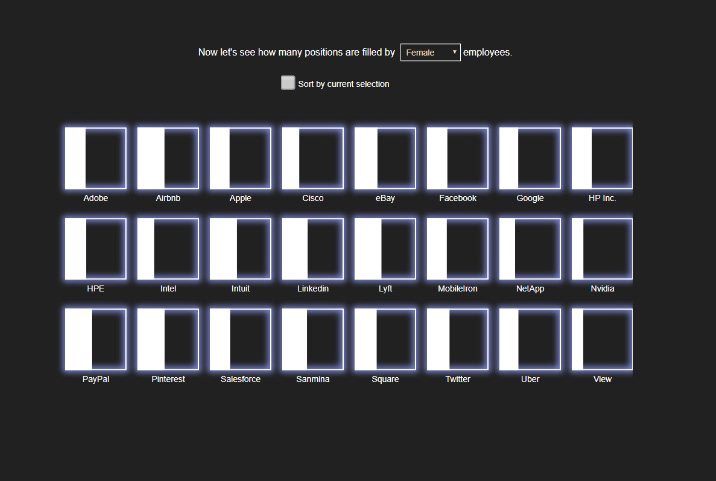The width and height of the screenshot is (716, 481).
Task: Select the HP Inc. square chart
Action: [602, 159]
